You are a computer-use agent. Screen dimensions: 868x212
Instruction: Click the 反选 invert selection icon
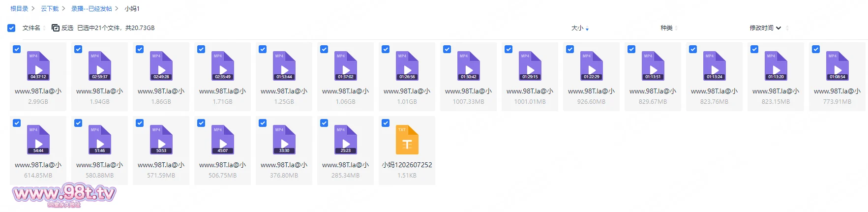point(56,28)
